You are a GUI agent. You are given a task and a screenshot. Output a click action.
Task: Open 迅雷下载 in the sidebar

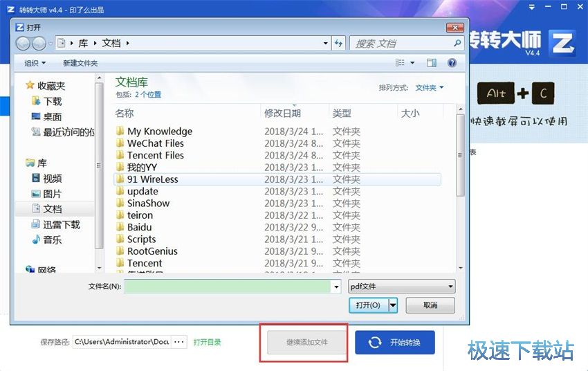(x=56, y=225)
